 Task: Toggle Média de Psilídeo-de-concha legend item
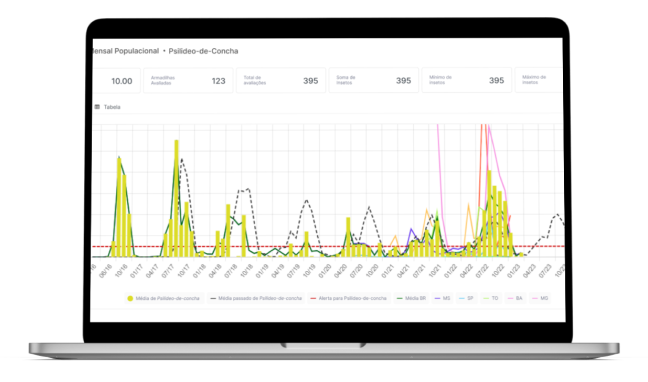[x=164, y=298]
